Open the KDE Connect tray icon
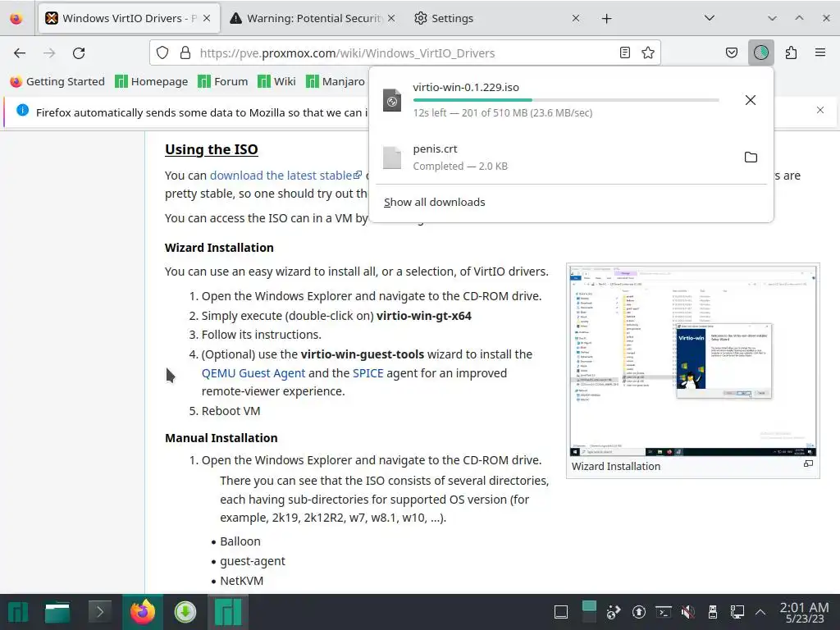 click(614, 612)
